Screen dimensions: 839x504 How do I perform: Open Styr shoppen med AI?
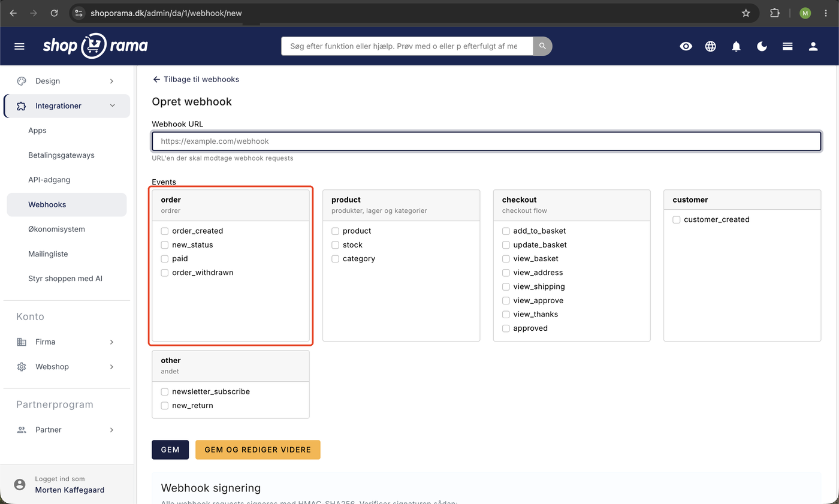point(67,279)
